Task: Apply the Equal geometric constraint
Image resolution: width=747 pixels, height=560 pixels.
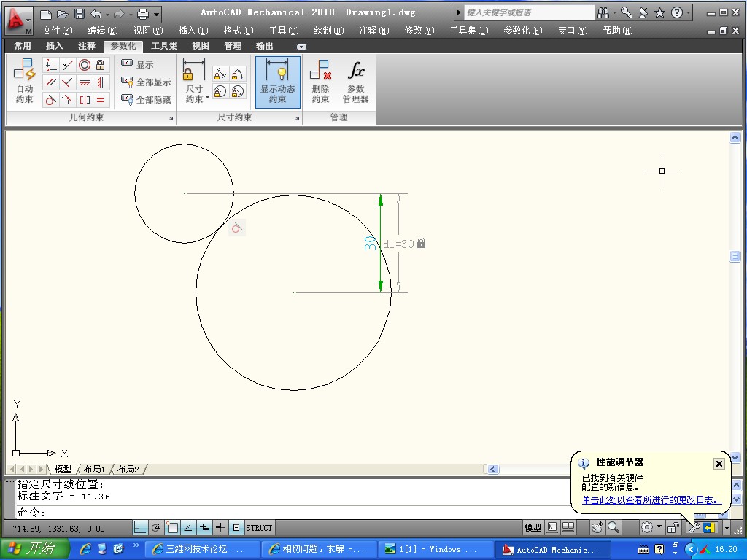Action: [x=101, y=99]
